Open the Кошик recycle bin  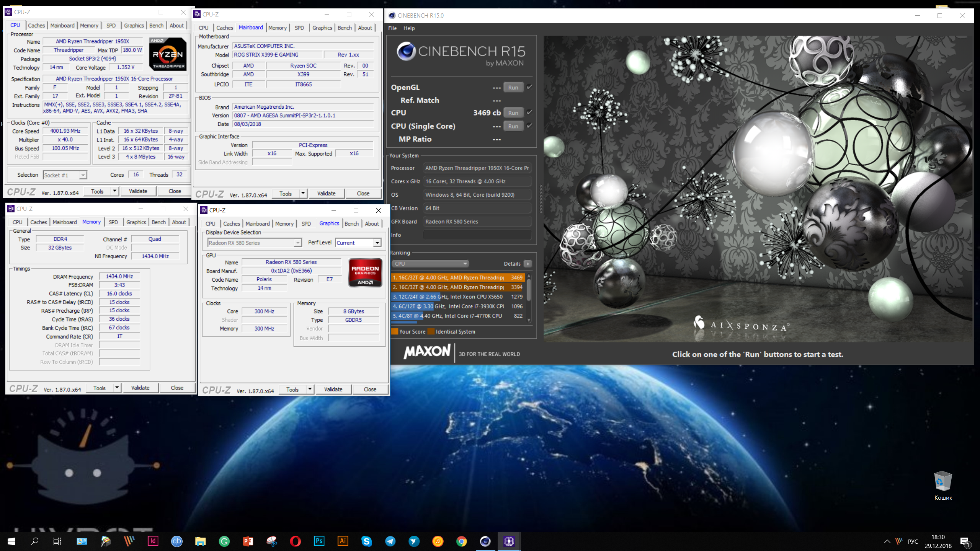click(x=942, y=486)
